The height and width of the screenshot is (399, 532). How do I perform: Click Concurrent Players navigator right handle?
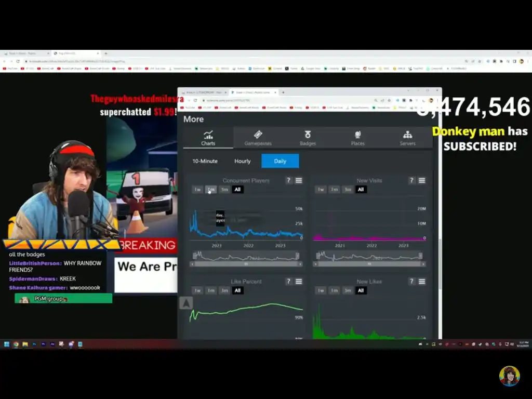coord(297,256)
